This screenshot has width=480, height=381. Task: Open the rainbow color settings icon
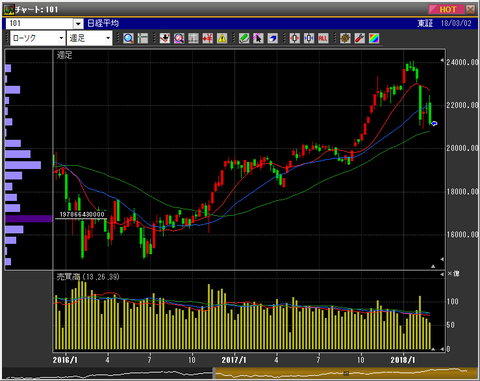coord(374,38)
